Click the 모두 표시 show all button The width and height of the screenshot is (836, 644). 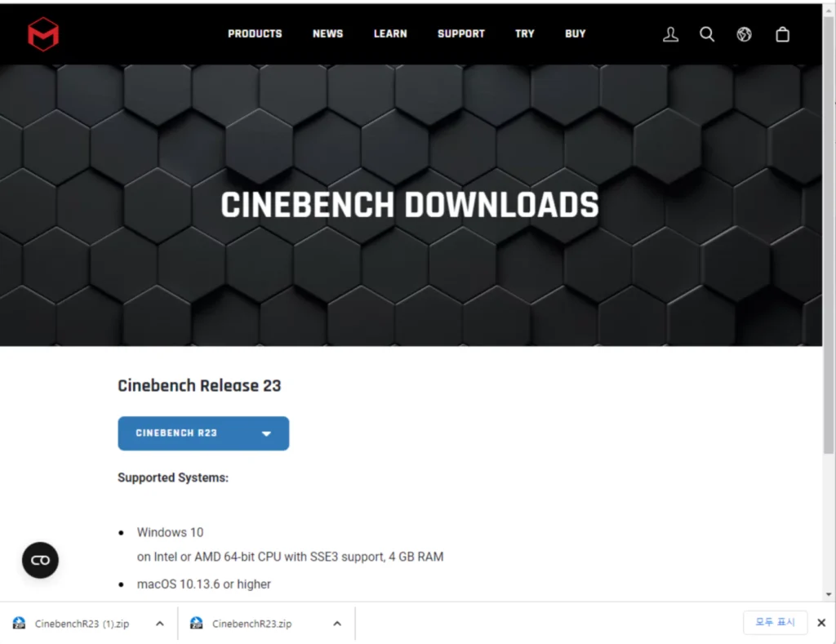[x=776, y=623]
